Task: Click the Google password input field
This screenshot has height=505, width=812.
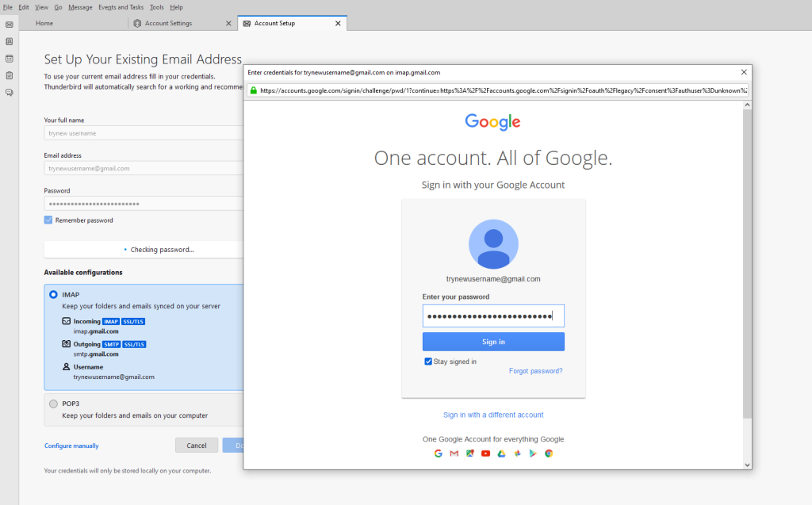Action: click(x=493, y=316)
